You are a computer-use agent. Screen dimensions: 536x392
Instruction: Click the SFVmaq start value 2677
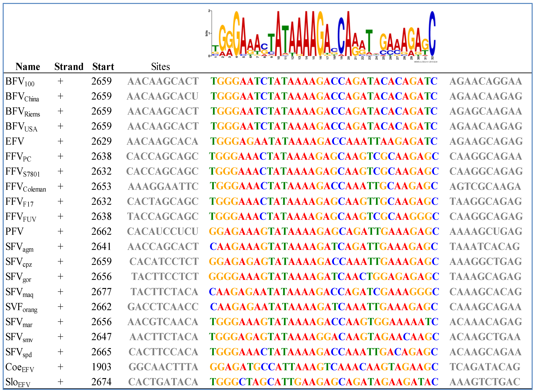pos(101,292)
